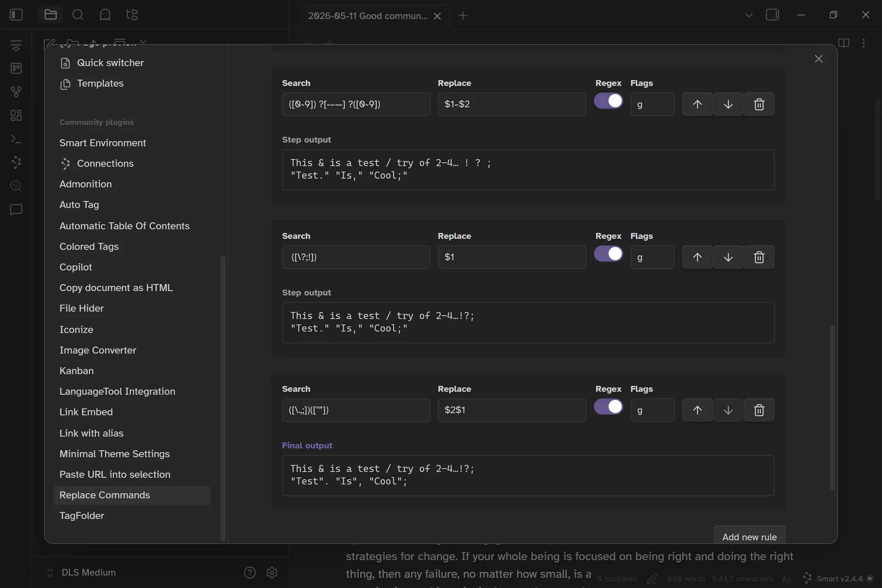Move the $1 replace rule up
Viewport: 882px width, 588px height.
[x=697, y=257]
